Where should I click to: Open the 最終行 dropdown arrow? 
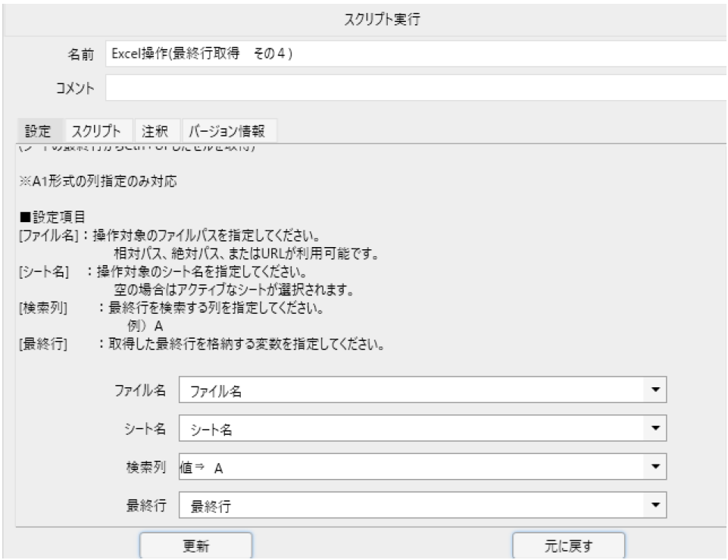coord(655,505)
